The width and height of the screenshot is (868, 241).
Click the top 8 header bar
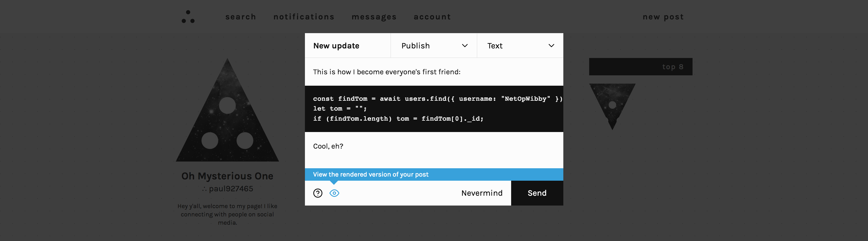click(x=640, y=67)
